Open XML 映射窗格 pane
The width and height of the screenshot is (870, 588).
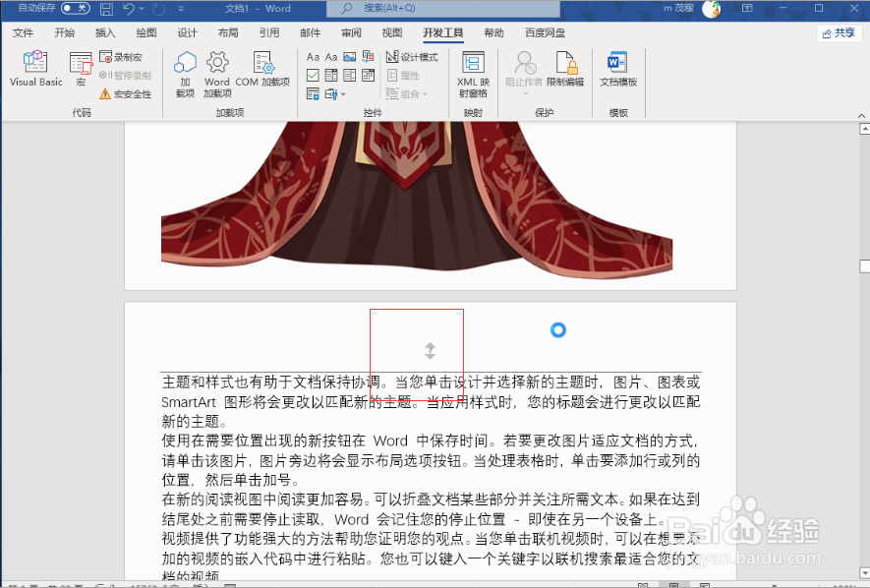[x=473, y=74]
